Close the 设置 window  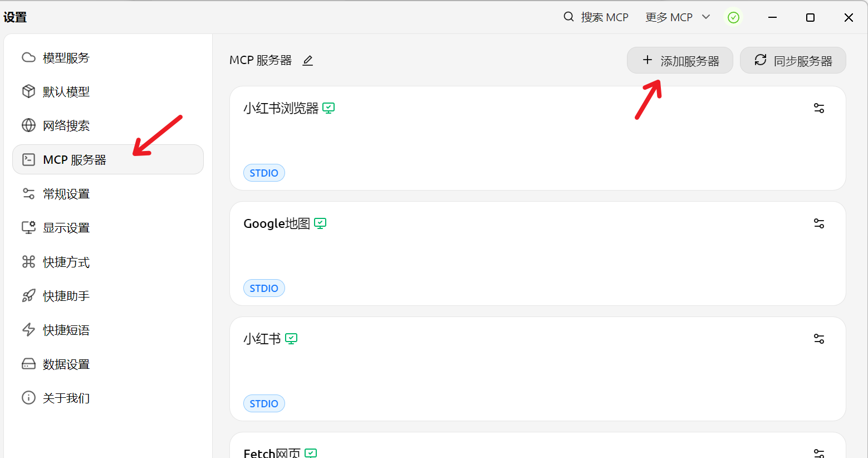(x=849, y=17)
